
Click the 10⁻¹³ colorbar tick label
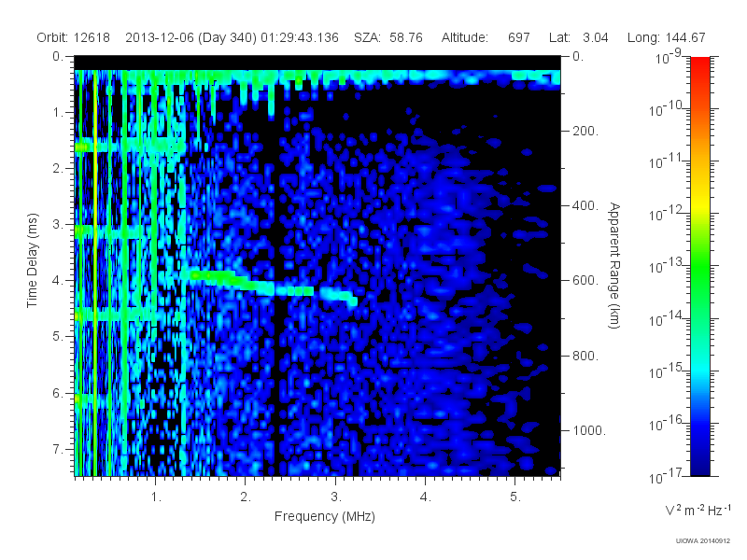[666, 266]
